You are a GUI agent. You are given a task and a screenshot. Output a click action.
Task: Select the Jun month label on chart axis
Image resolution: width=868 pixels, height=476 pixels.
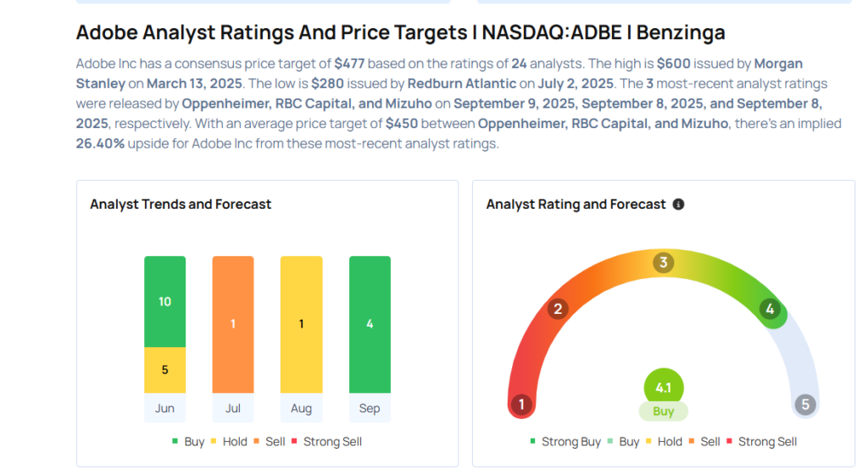coord(164,408)
